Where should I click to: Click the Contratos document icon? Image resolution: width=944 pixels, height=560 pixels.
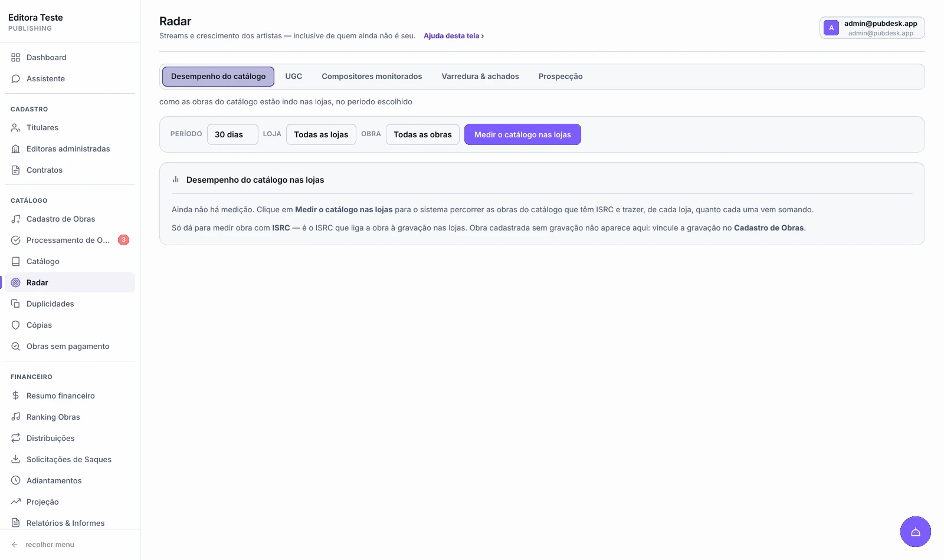point(16,170)
